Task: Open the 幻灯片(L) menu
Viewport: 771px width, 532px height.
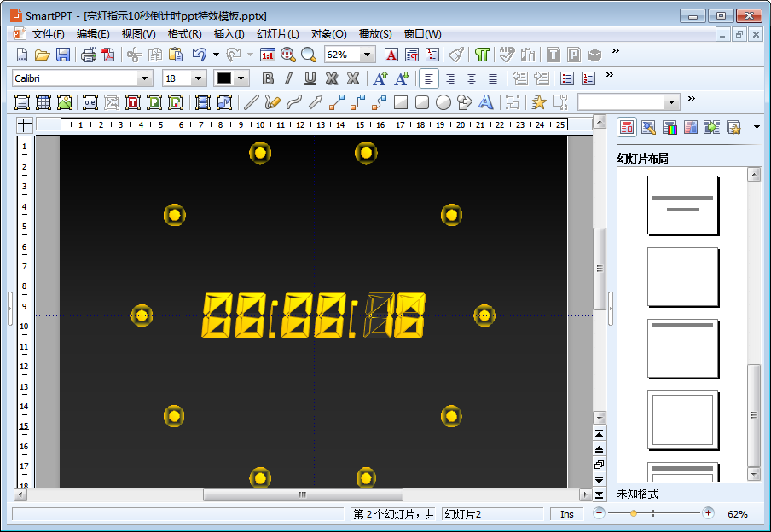Action: 278,34
